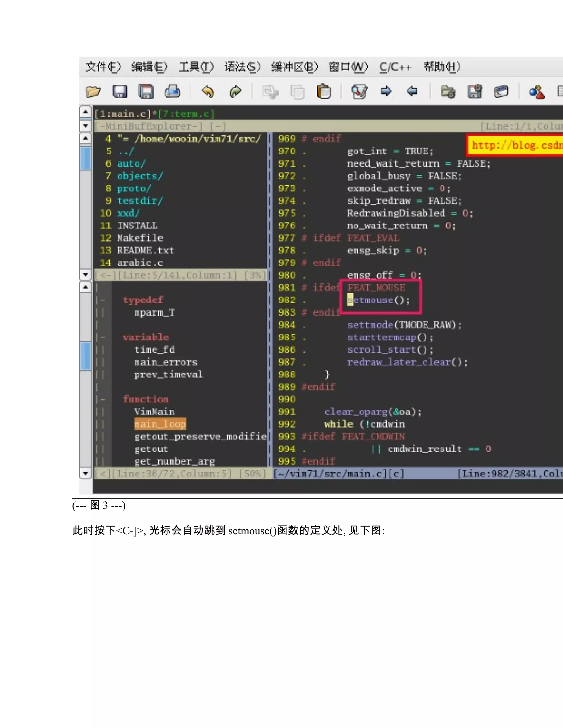Open the ../ parent directory entry
The image size is (563, 728).
[125, 151]
